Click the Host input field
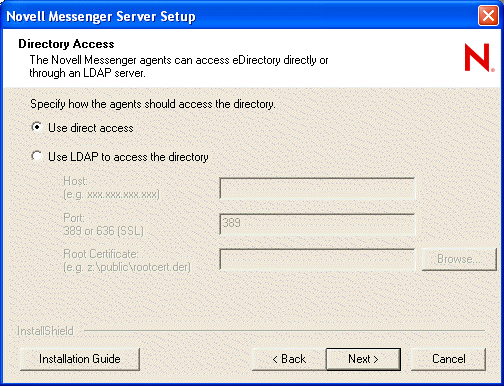504x386 pixels. pos(317,189)
